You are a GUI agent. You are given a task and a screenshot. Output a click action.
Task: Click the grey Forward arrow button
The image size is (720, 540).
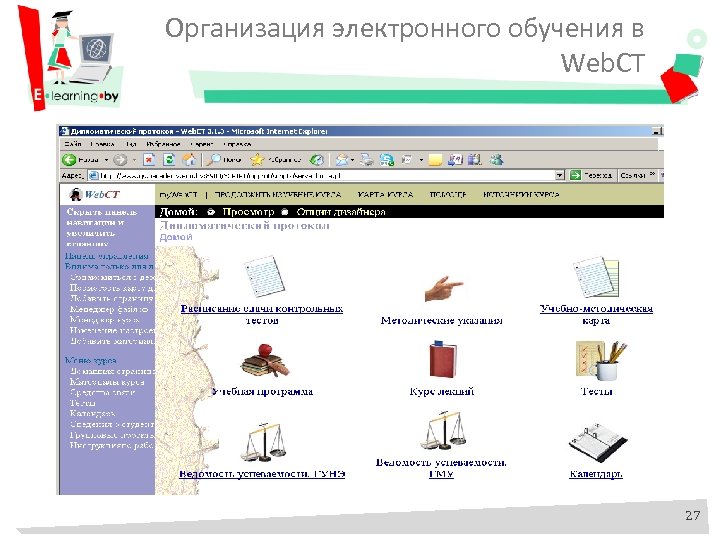(120, 159)
